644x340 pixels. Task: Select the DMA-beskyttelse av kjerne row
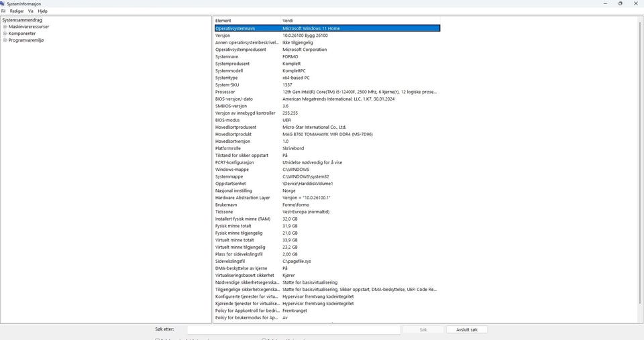pyautogui.click(x=327, y=268)
